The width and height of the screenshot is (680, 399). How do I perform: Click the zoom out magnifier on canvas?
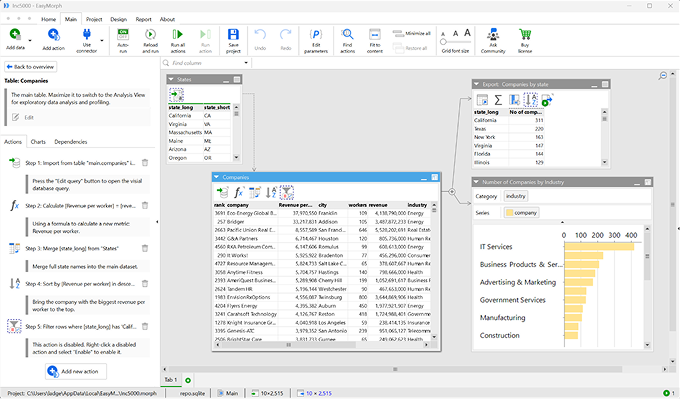click(x=663, y=75)
